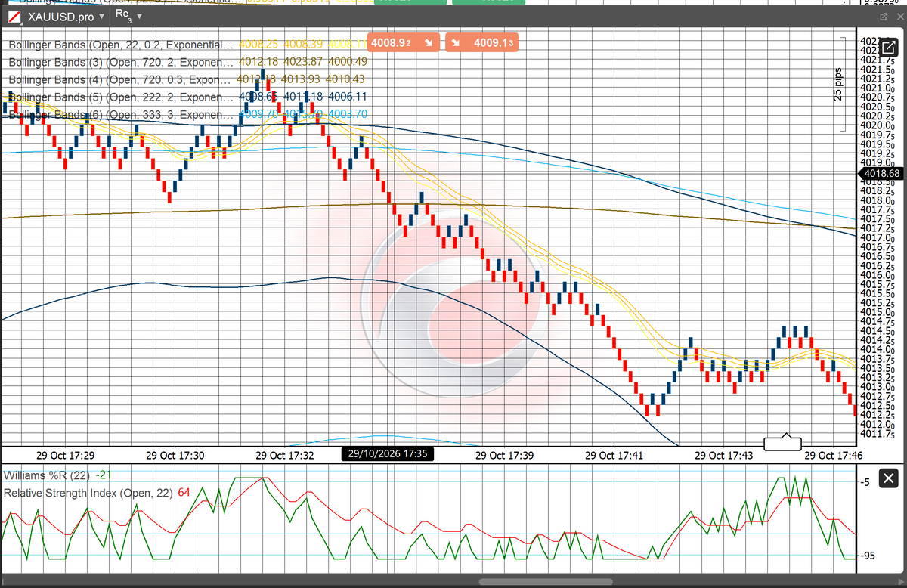
Task: Click the Williams %R (22) label
Action: [48, 475]
